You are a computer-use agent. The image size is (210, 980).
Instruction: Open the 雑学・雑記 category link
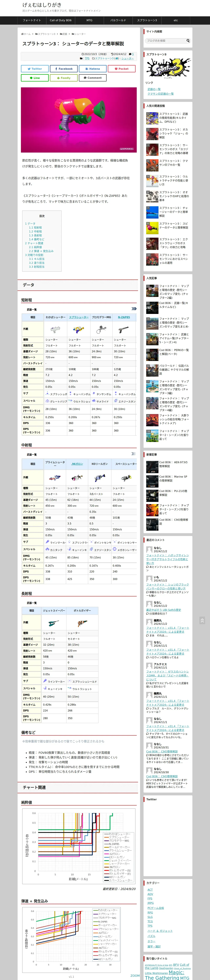point(154,946)
